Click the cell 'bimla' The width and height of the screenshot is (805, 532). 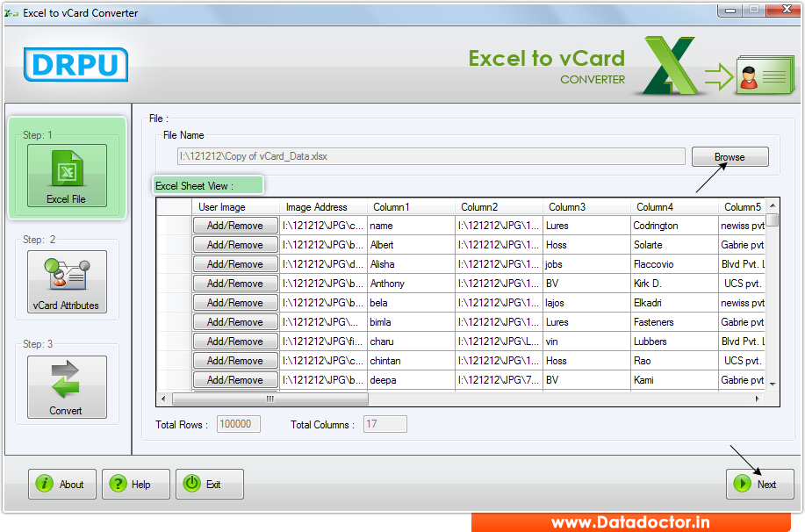tap(411, 322)
